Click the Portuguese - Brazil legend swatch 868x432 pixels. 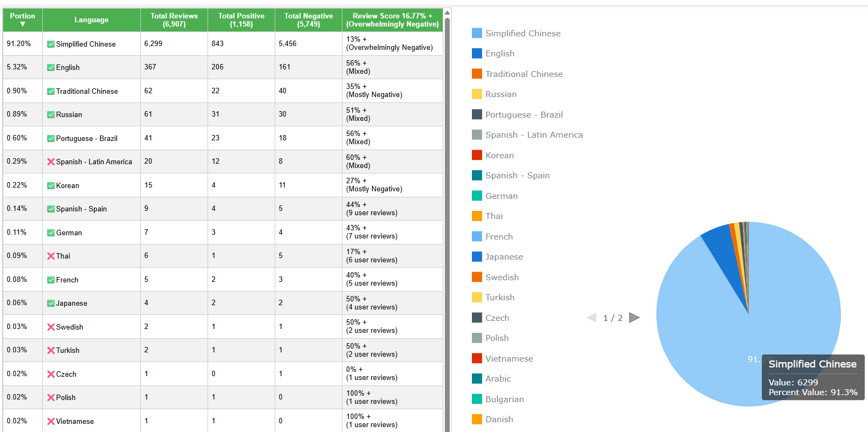[477, 114]
